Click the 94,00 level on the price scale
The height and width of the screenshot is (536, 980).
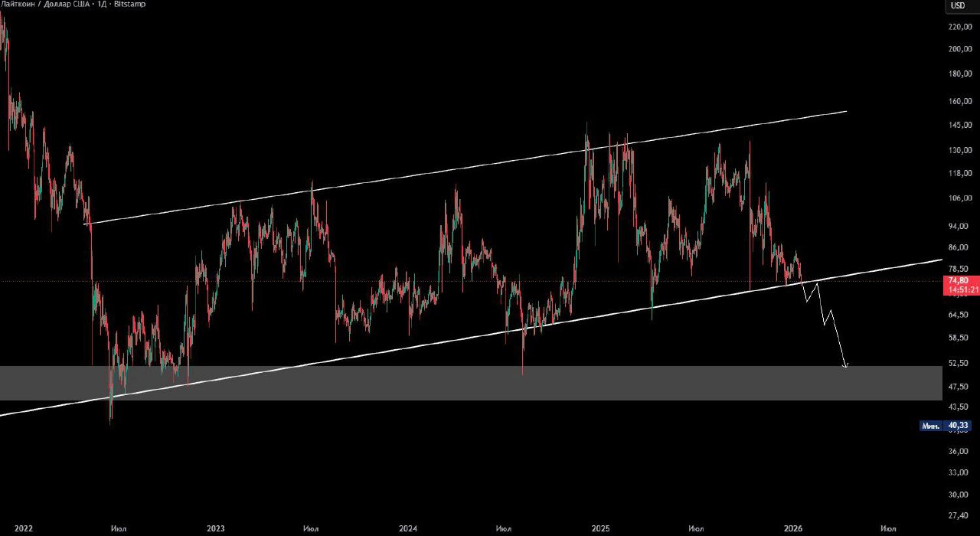point(959,227)
